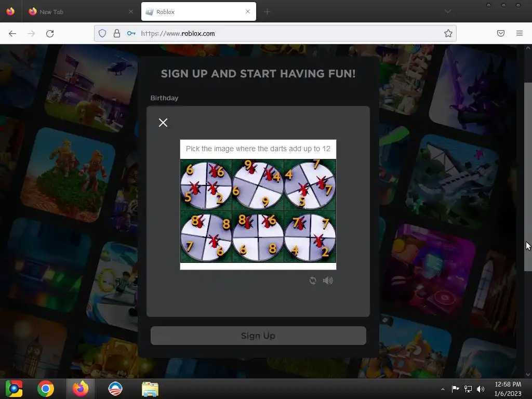Open tracking protection shield icon
This screenshot has height=399, width=532.
pyautogui.click(x=102, y=33)
